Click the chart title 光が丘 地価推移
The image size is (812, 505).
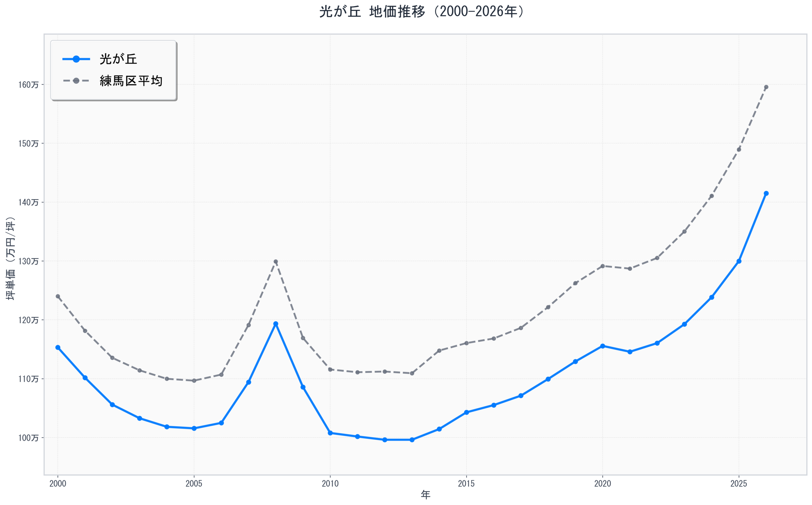pos(421,12)
